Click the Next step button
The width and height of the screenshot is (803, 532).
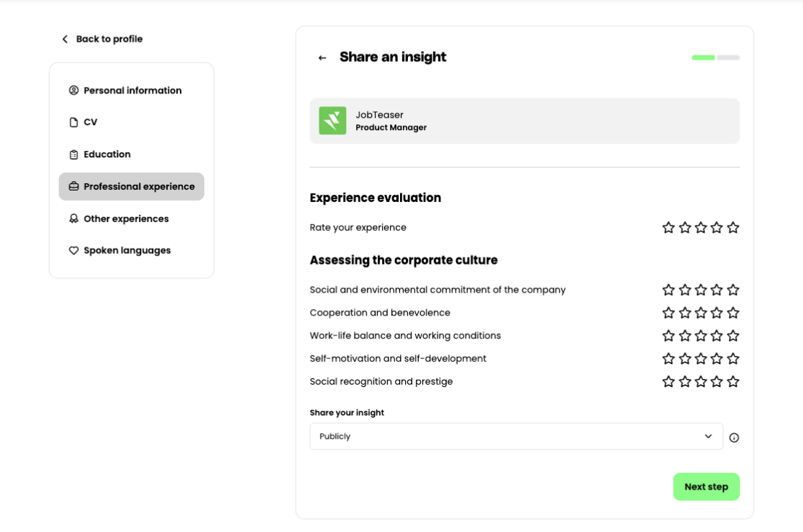pos(705,487)
